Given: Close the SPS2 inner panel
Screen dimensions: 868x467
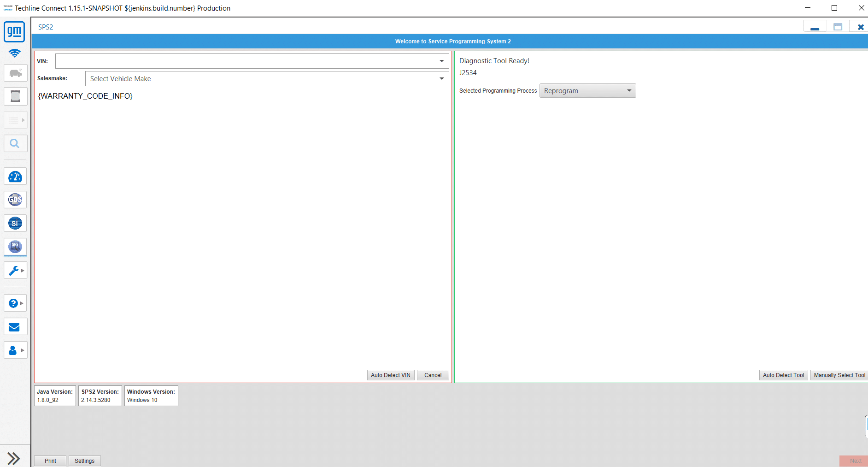Looking at the screenshot, I should (x=860, y=27).
